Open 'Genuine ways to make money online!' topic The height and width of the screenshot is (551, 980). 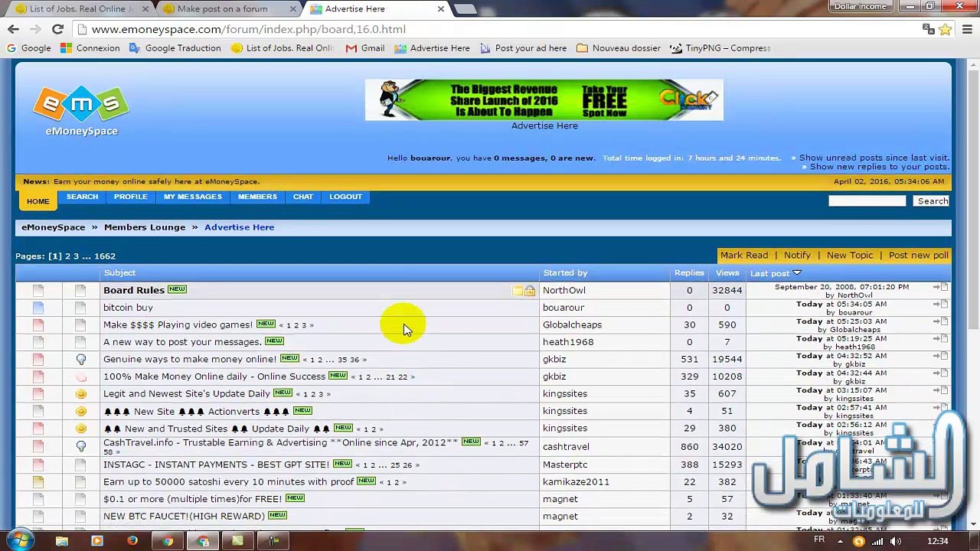[190, 359]
